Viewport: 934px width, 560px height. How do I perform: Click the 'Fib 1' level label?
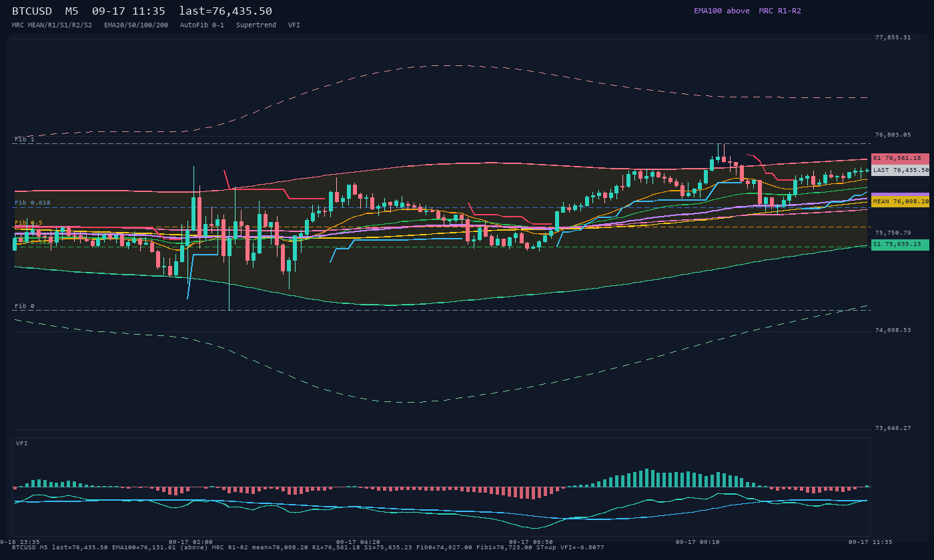pyautogui.click(x=25, y=139)
